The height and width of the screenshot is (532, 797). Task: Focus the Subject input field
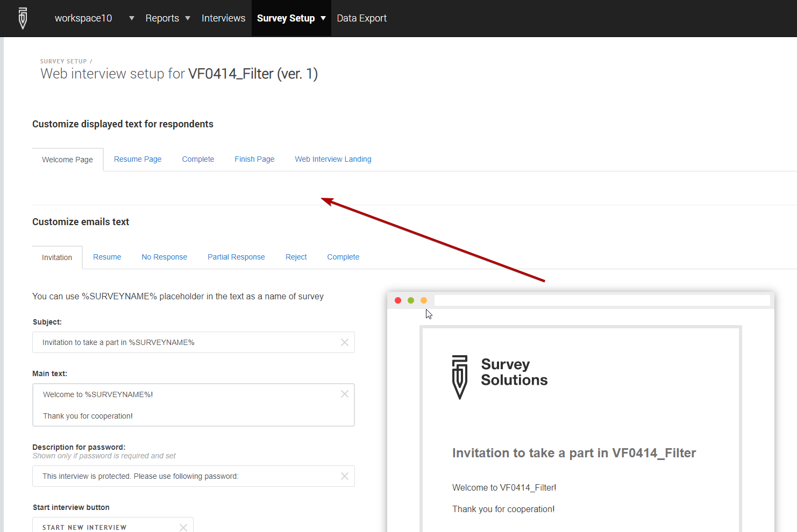point(194,342)
